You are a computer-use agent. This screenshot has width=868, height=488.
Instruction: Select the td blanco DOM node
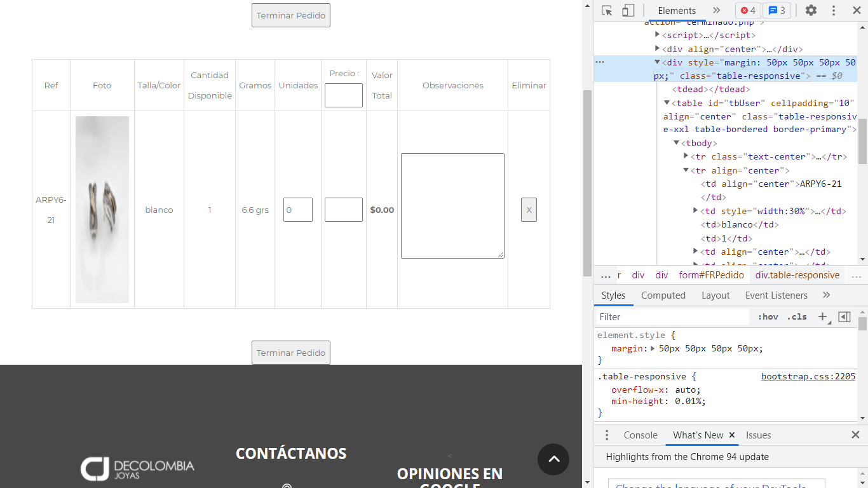740,224
